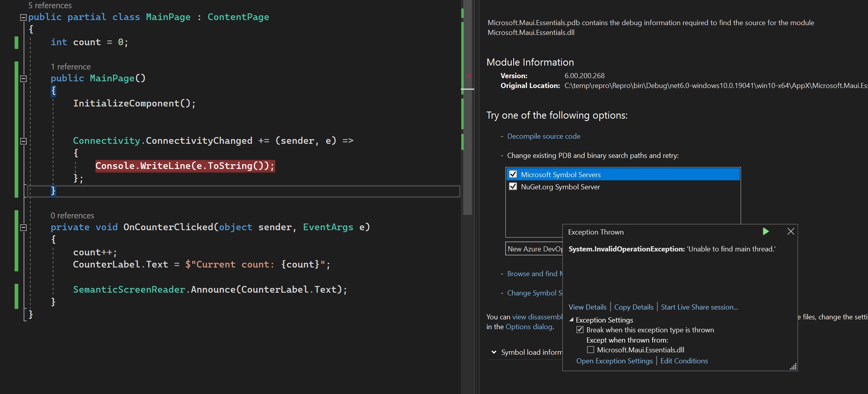Disable break when this exception type is thrown
Screen dimensions: 868x394
point(580,330)
